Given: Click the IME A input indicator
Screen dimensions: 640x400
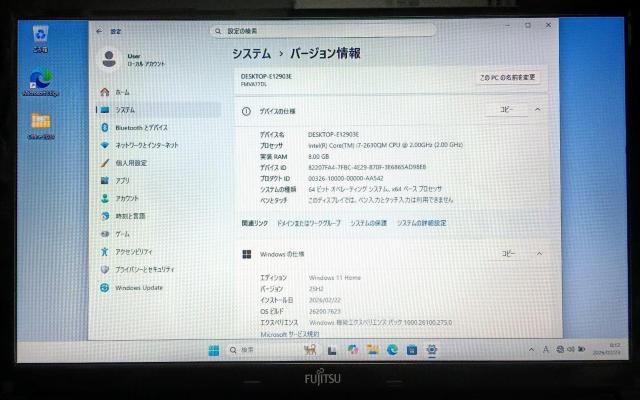Looking at the screenshot, I should (x=546, y=349).
